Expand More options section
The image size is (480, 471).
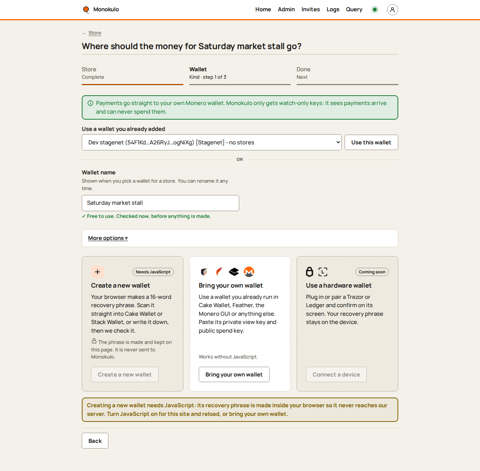(x=108, y=238)
